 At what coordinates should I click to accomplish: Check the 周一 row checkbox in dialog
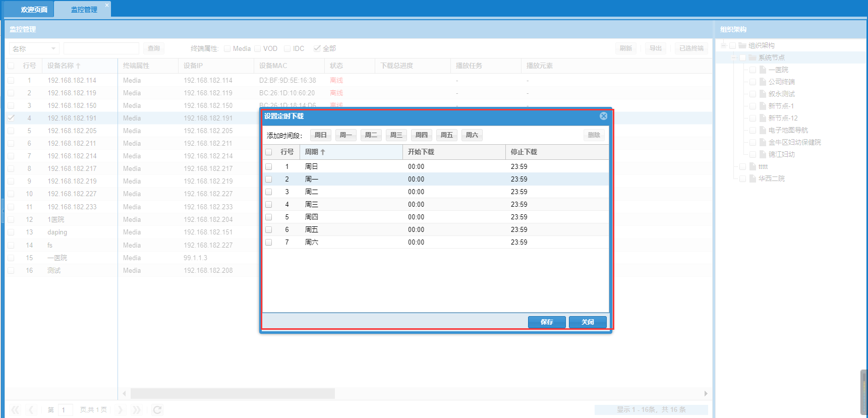coord(269,179)
